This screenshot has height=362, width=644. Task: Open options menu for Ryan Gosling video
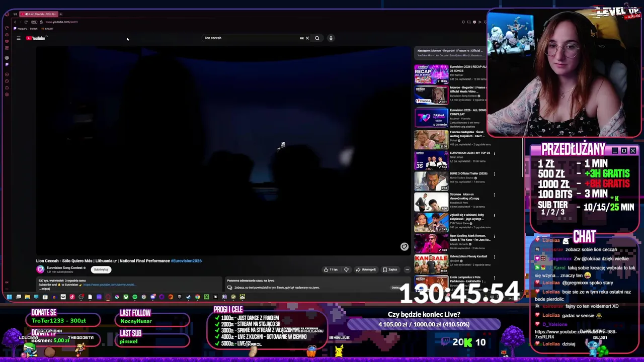494,236
